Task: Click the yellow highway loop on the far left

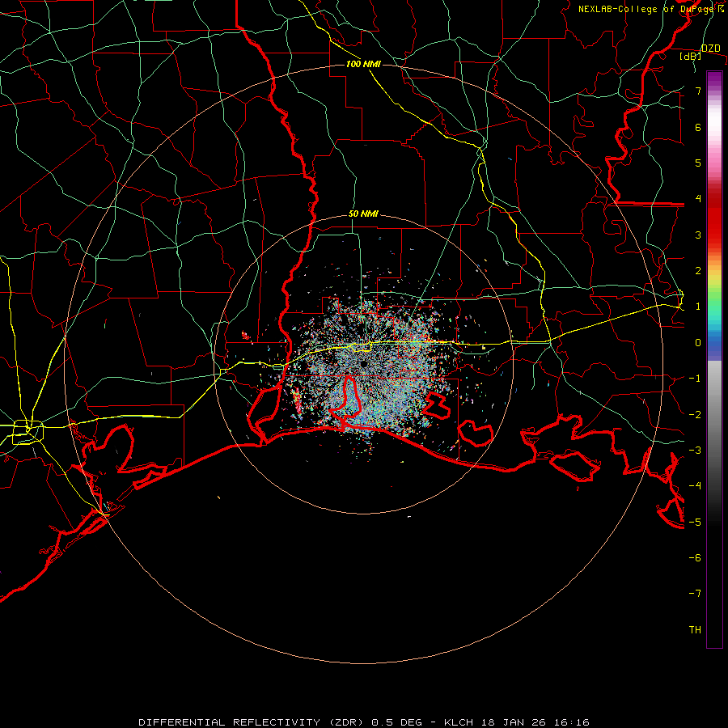Action: coord(28,430)
